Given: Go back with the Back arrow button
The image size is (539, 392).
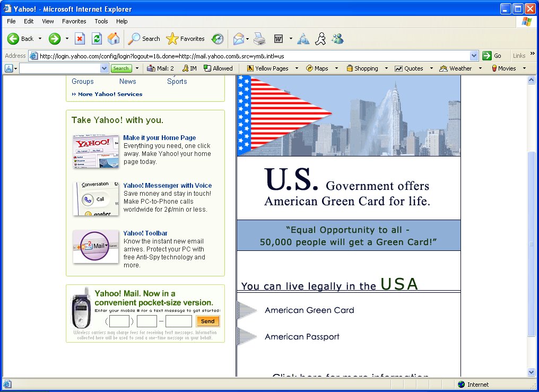Looking at the screenshot, I should pos(20,39).
